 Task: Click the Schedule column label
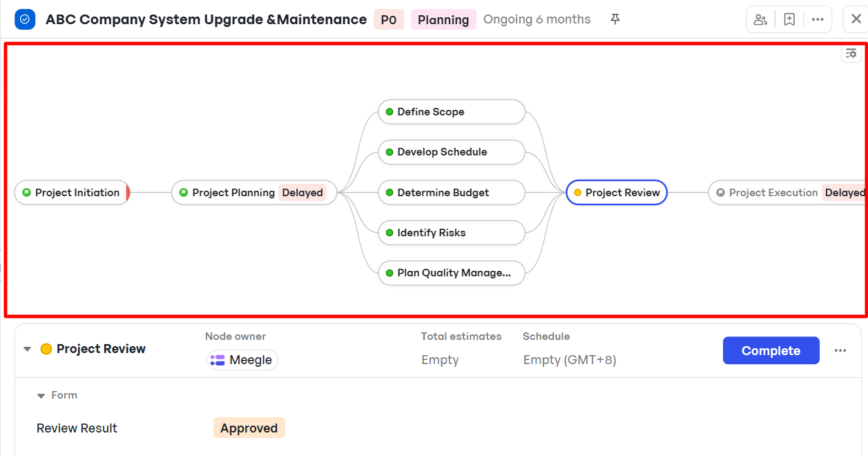[546, 336]
